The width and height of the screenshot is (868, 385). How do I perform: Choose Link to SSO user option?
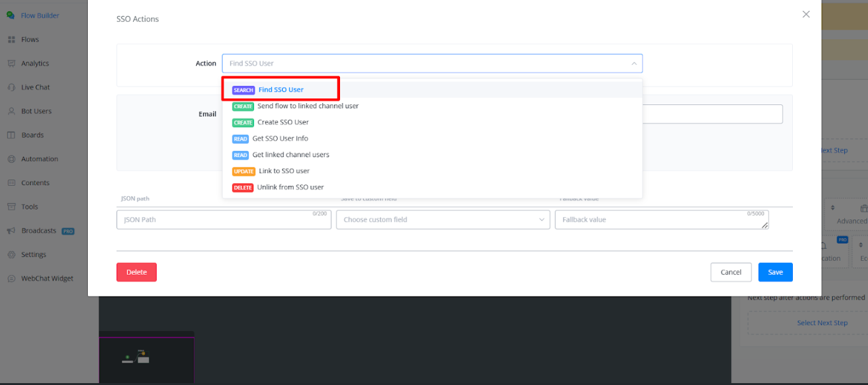[284, 171]
